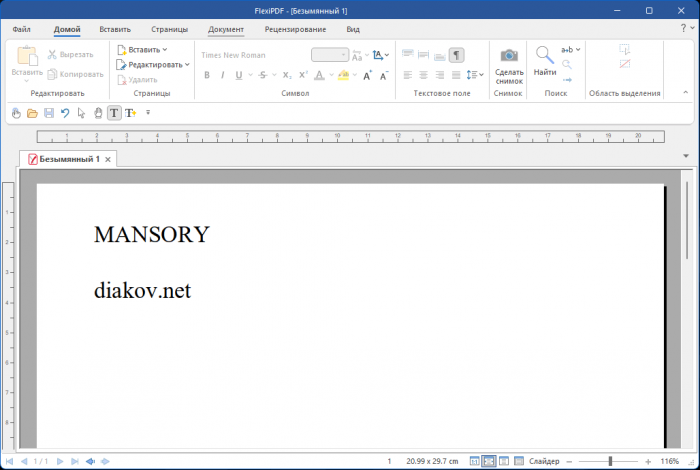700x470 pixels.
Task: Apply the font color swatch
Action: [319, 75]
